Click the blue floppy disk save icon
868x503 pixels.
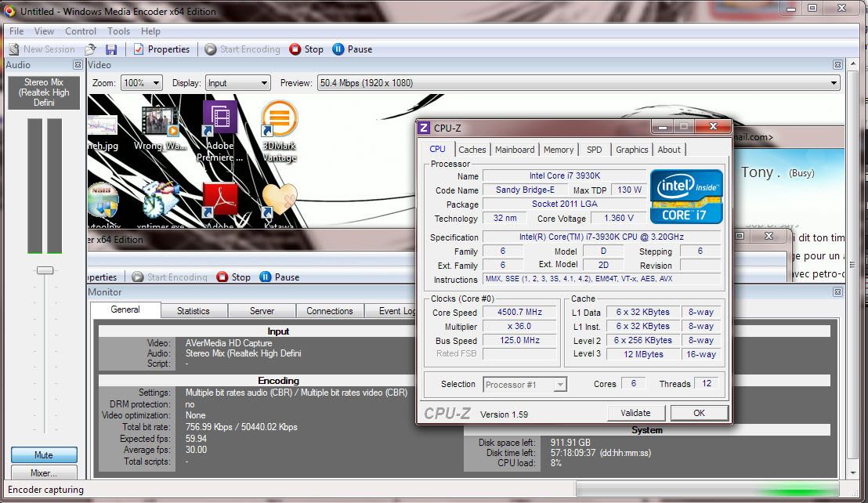(x=111, y=49)
